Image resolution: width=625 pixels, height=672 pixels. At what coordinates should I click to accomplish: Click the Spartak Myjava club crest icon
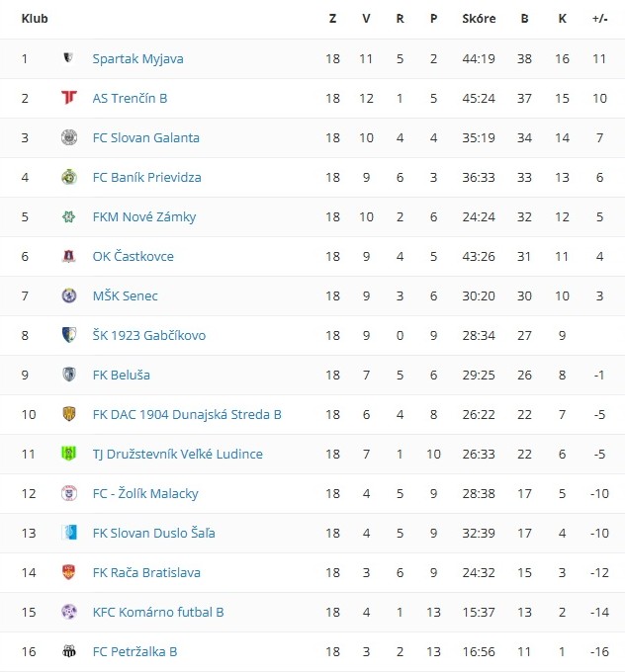[x=68, y=58]
